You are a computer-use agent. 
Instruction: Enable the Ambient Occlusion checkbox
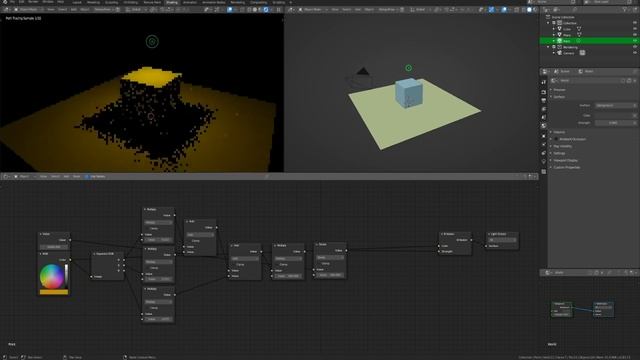556,139
